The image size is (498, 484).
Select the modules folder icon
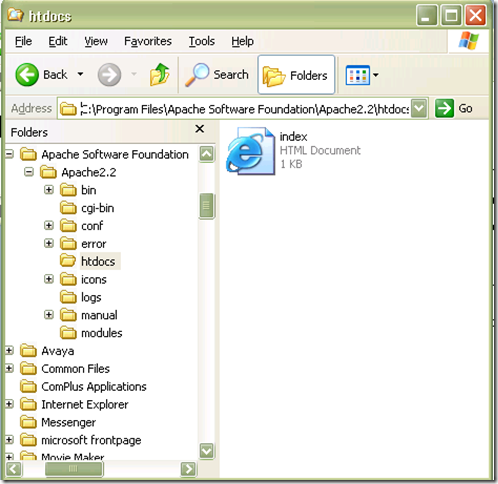(x=68, y=333)
